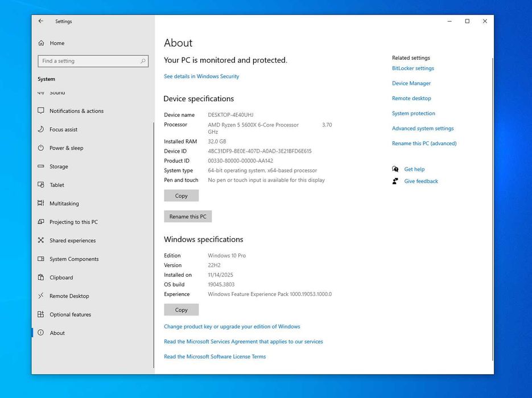Click the Shared experiences icon
This screenshot has height=398, width=532.
coord(41,240)
